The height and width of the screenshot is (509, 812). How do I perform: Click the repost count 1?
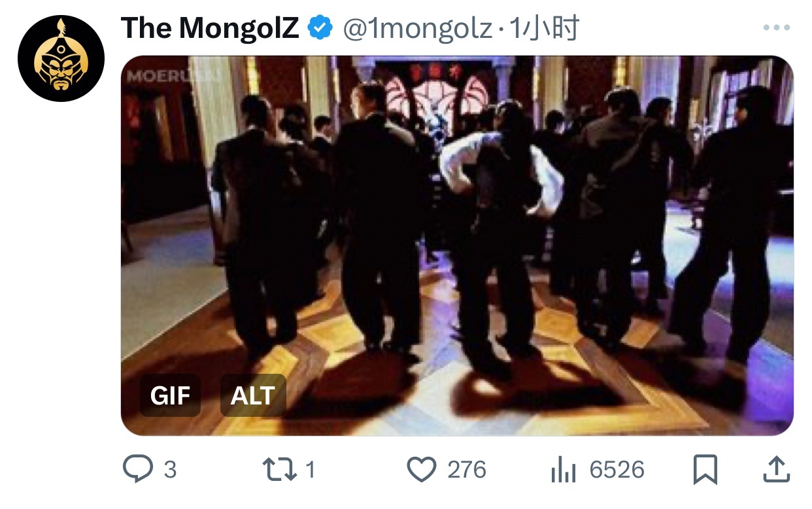pyautogui.click(x=311, y=470)
